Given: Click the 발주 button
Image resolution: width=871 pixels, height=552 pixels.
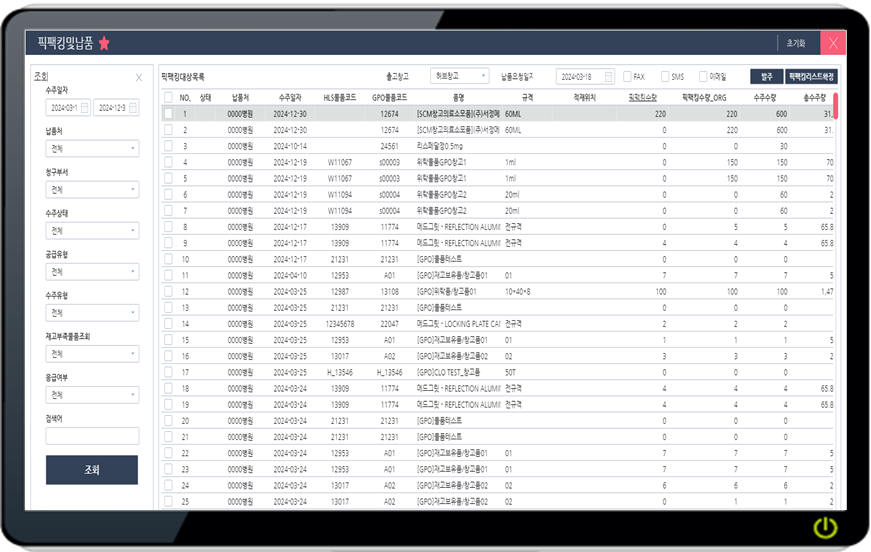Looking at the screenshot, I should (x=767, y=77).
